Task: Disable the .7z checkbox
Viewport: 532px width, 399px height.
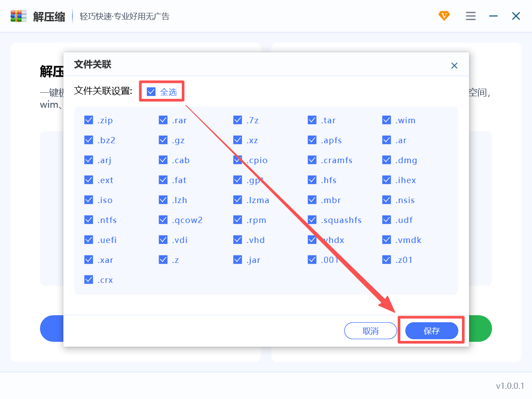Action: click(x=238, y=120)
